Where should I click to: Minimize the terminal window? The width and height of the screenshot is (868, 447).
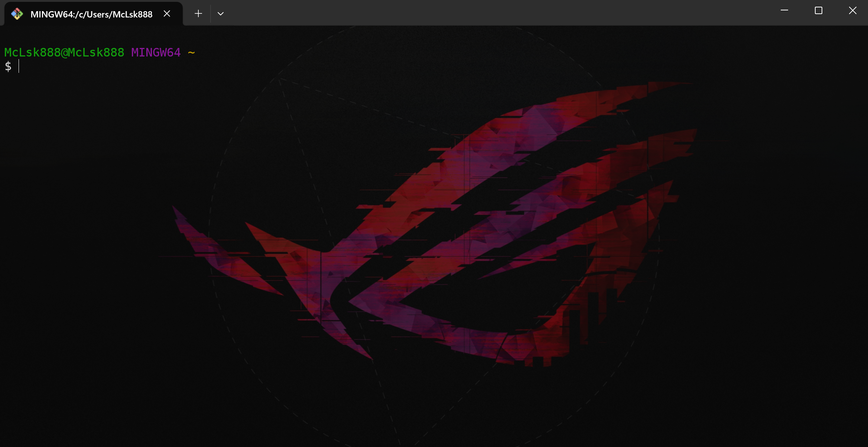coord(784,10)
